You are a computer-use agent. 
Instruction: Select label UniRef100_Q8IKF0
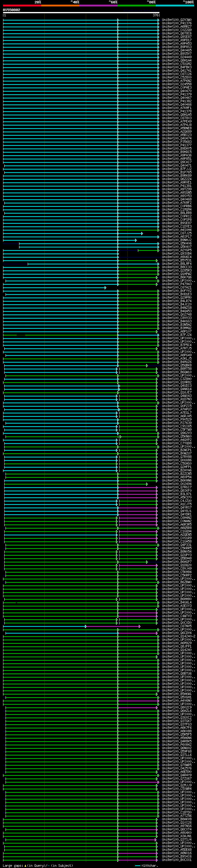tap(177, 491)
